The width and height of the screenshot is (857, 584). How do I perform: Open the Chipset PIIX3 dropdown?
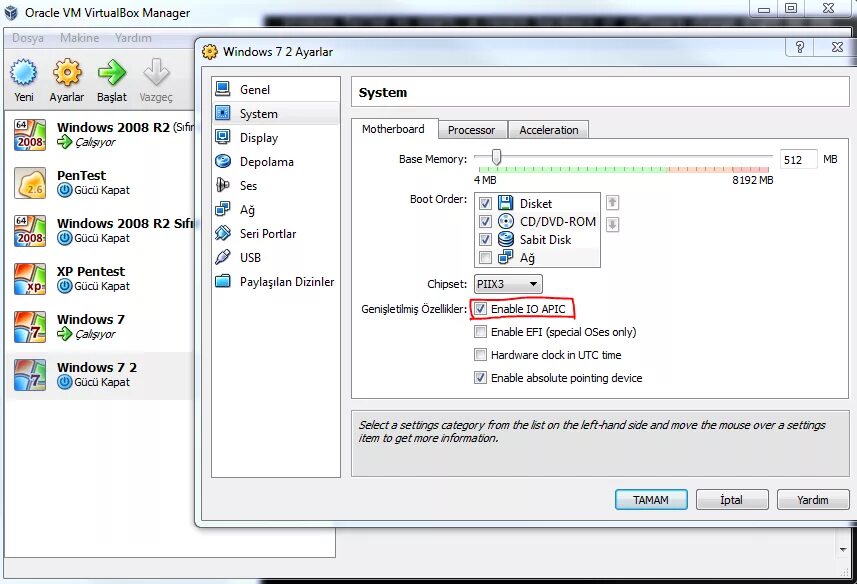pyautogui.click(x=508, y=284)
